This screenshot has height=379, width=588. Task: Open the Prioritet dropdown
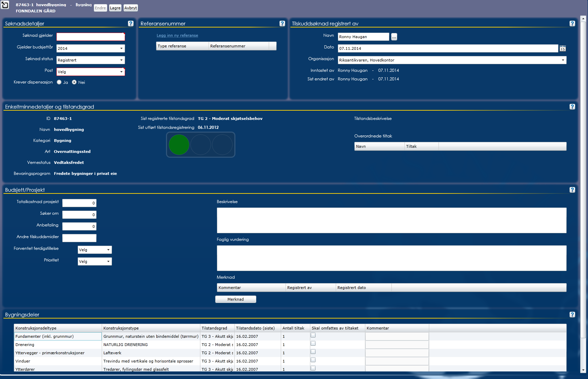tap(95, 261)
